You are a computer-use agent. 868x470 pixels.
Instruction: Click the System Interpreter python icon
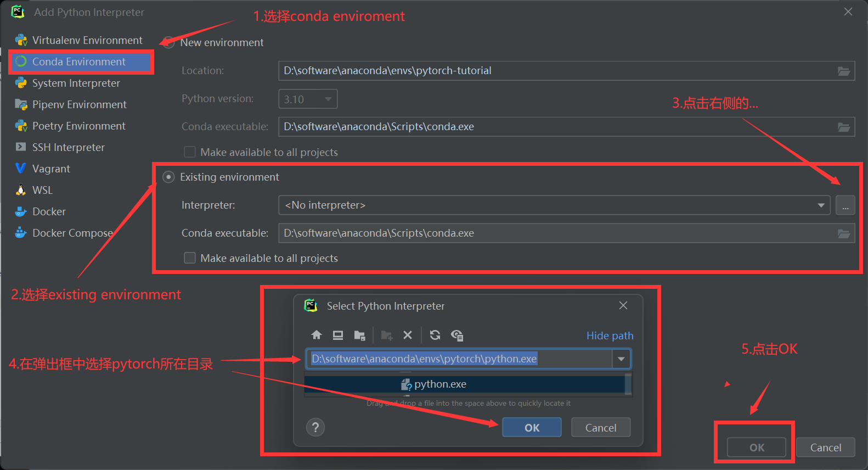(21, 83)
